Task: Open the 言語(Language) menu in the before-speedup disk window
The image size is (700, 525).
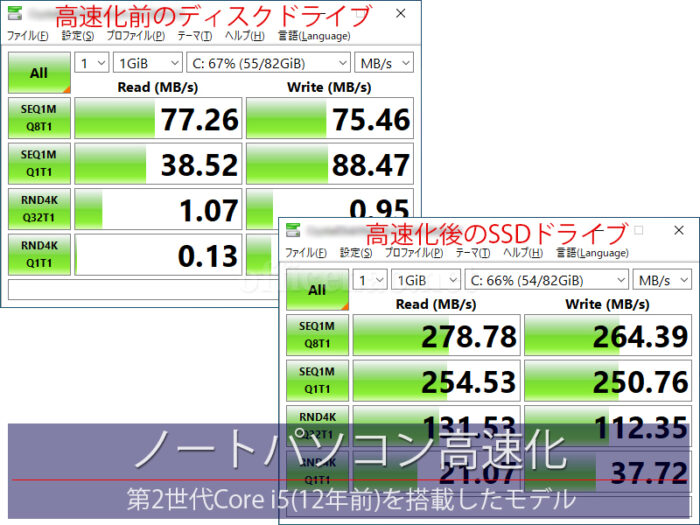Action: click(314, 36)
